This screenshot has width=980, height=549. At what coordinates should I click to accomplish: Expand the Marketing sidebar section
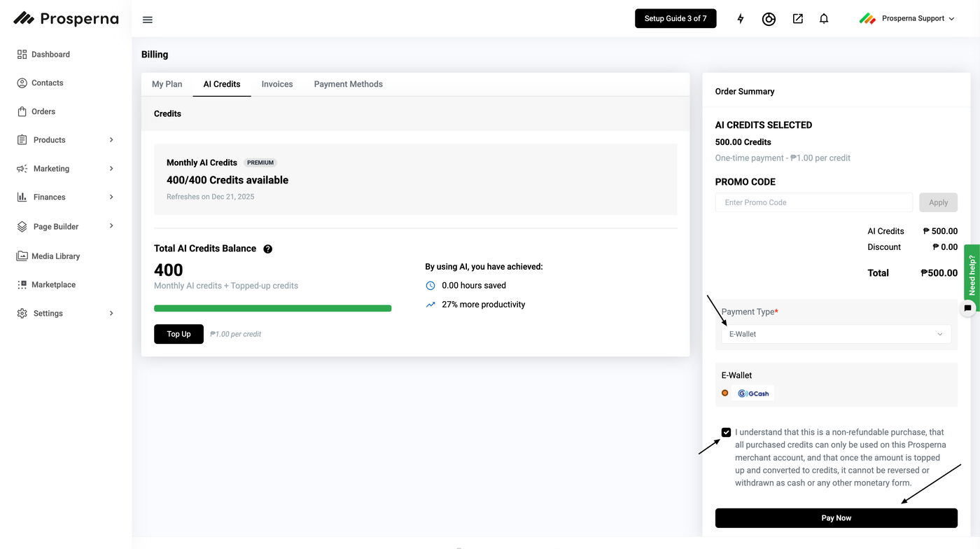(x=65, y=169)
